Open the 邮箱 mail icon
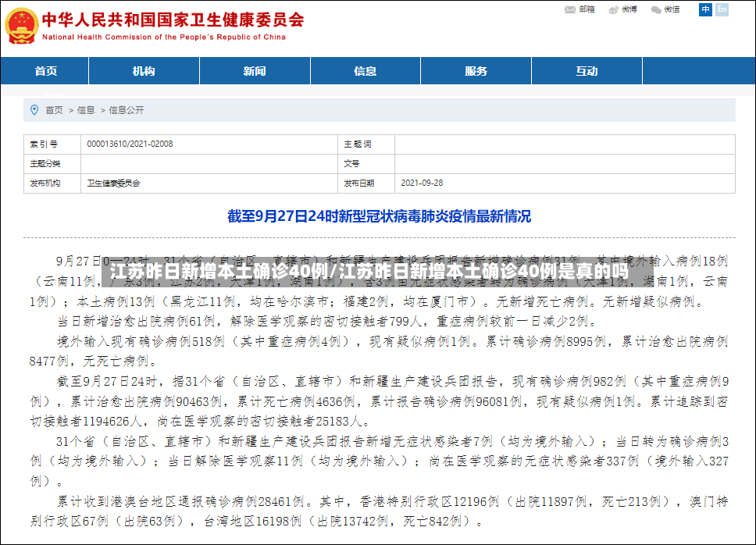The width and height of the screenshot is (756, 545). pyautogui.click(x=570, y=9)
